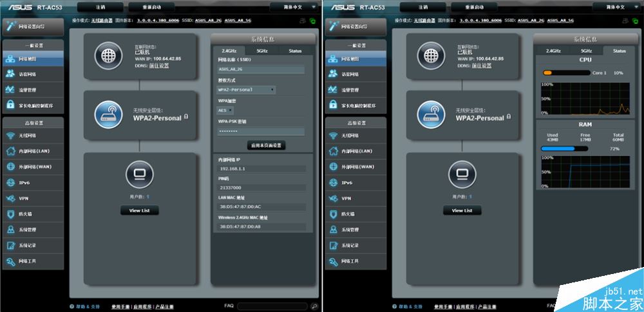Open Firewall shield icon in right screenshot sidebar
The image size is (644, 312).
click(333, 214)
